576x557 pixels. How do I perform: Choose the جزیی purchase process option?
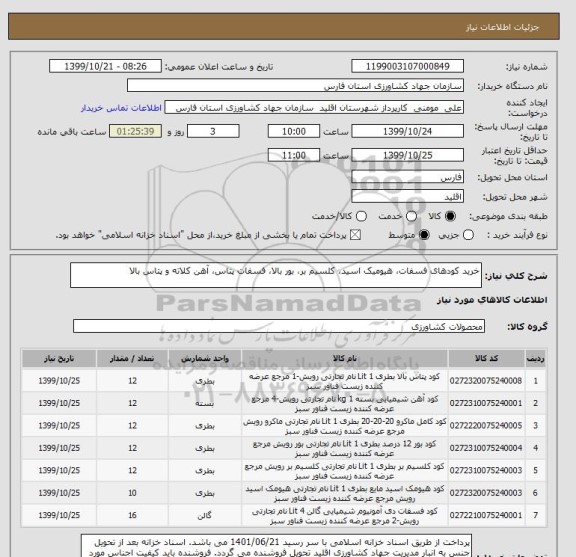pyautogui.click(x=468, y=235)
